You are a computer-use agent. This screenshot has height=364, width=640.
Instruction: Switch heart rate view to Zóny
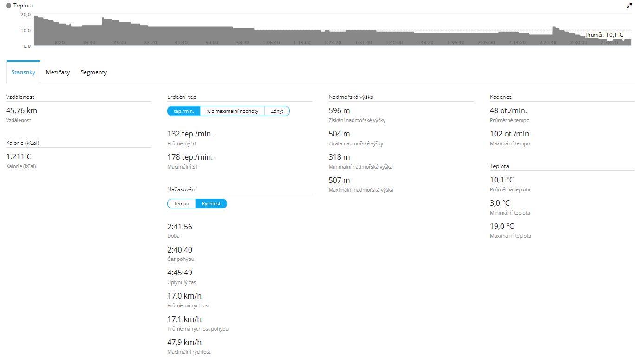[x=277, y=111]
